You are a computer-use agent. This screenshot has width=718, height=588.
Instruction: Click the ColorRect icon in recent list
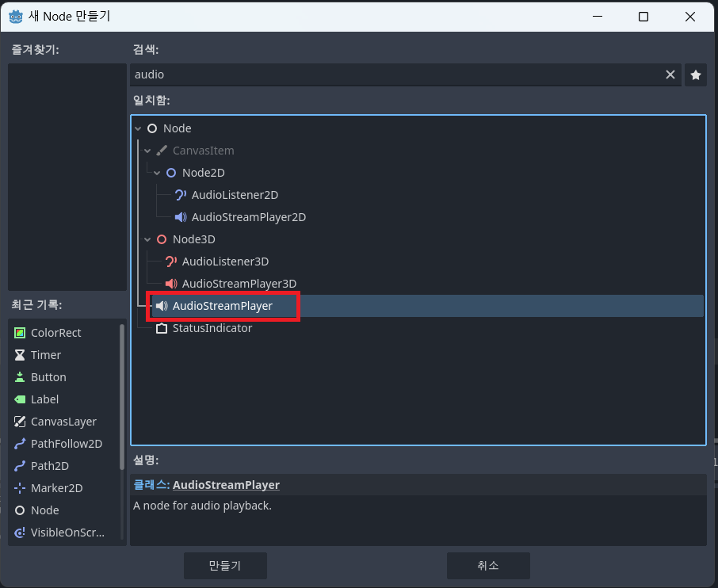click(x=20, y=333)
